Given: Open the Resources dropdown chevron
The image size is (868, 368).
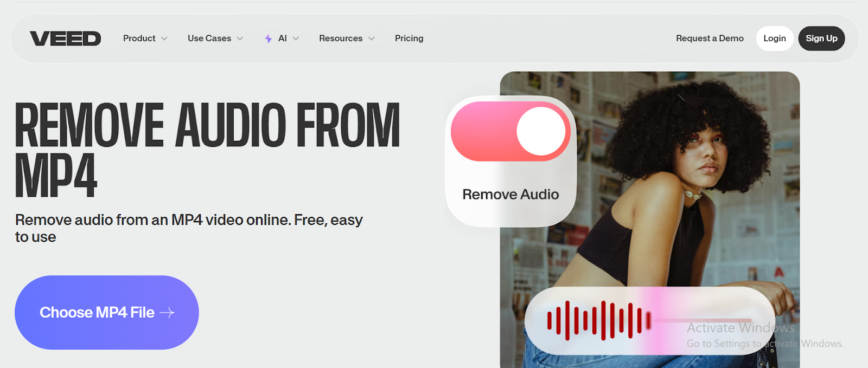Looking at the screenshot, I should (x=372, y=38).
